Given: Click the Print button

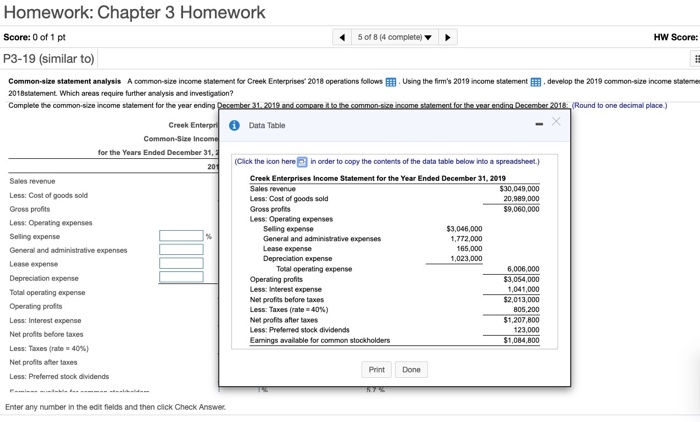Looking at the screenshot, I should (376, 370).
